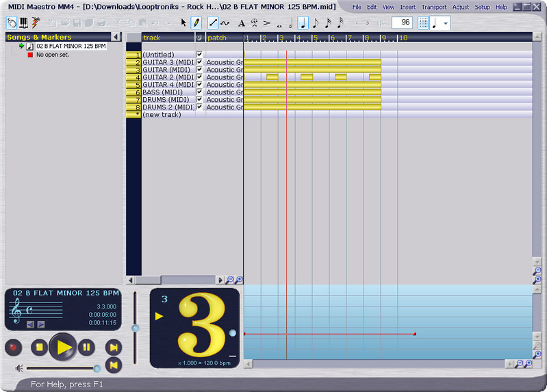Click the Pause button
This screenshot has width=547, height=392.
(86, 348)
